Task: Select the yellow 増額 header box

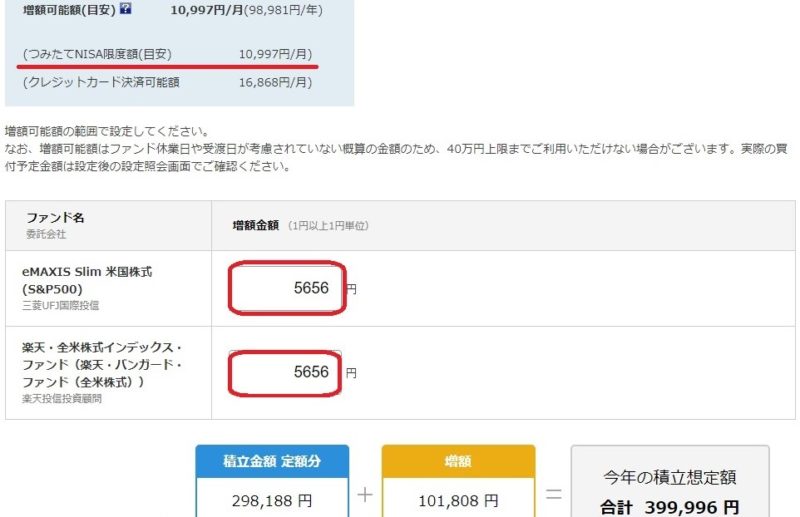Action: click(458, 461)
